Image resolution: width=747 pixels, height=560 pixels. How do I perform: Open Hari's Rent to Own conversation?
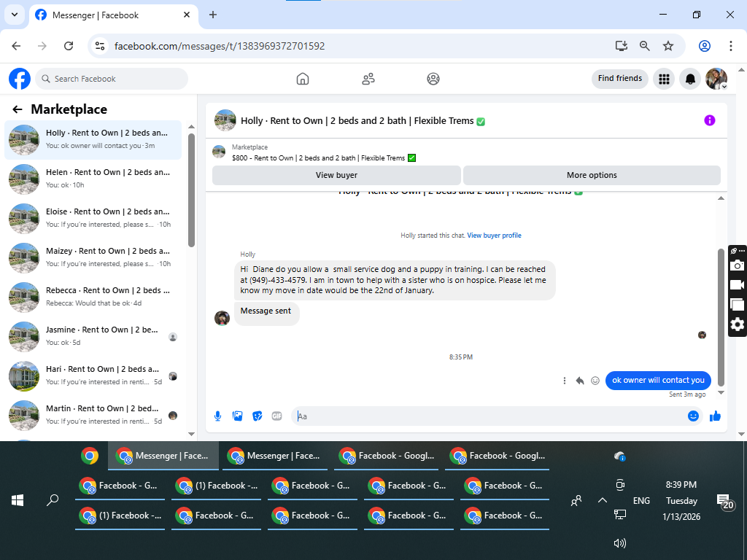coord(93,376)
